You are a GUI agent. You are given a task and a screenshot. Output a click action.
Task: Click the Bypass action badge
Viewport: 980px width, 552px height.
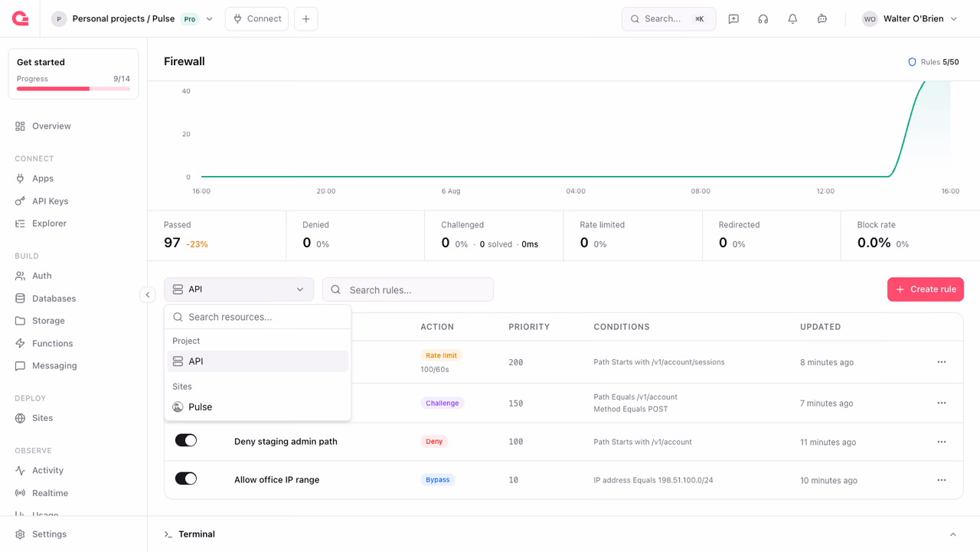(438, 480)
